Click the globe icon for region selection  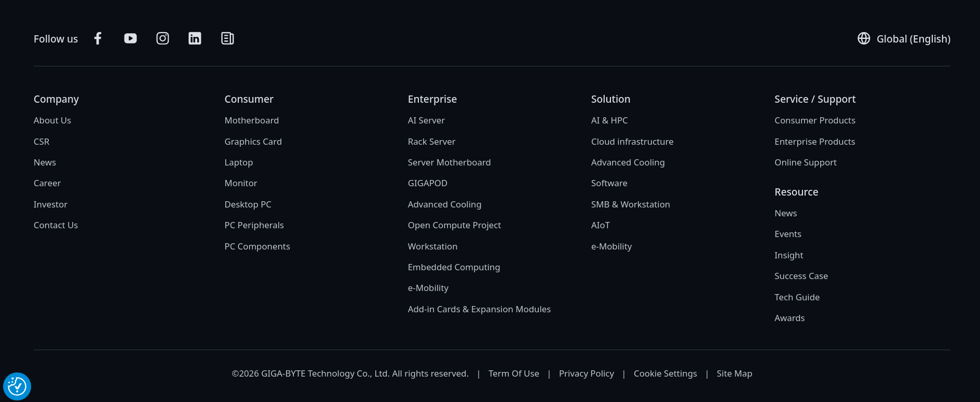point(863,38)
